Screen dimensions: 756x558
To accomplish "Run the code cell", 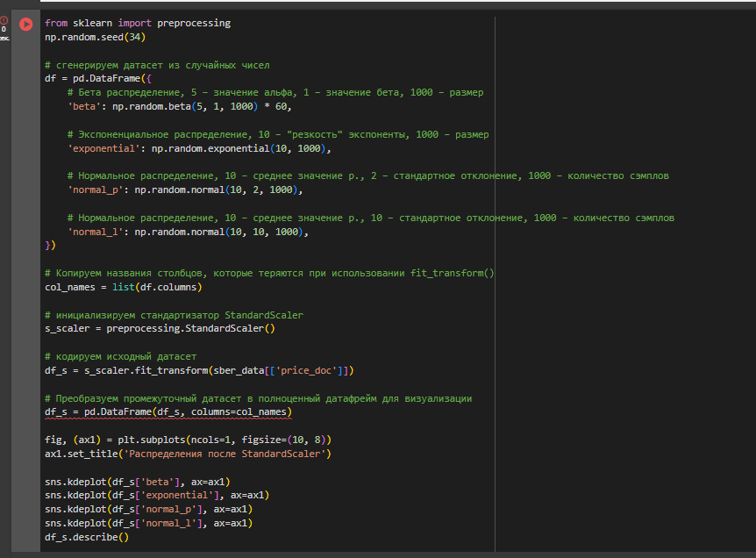I will tap(26, 24).
